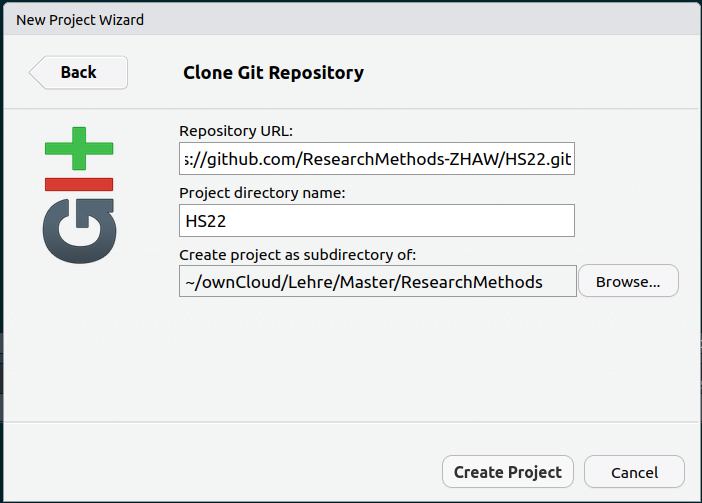Select the subdirectory path field showing ~/ownCloud/Lehre
The image size is (702, 503).
pyautogui.click(x=378, y=281)
